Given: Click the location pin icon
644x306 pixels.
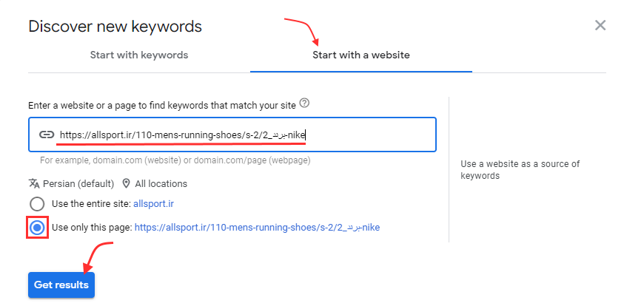Looking at the screenshot, I should 126,183.
